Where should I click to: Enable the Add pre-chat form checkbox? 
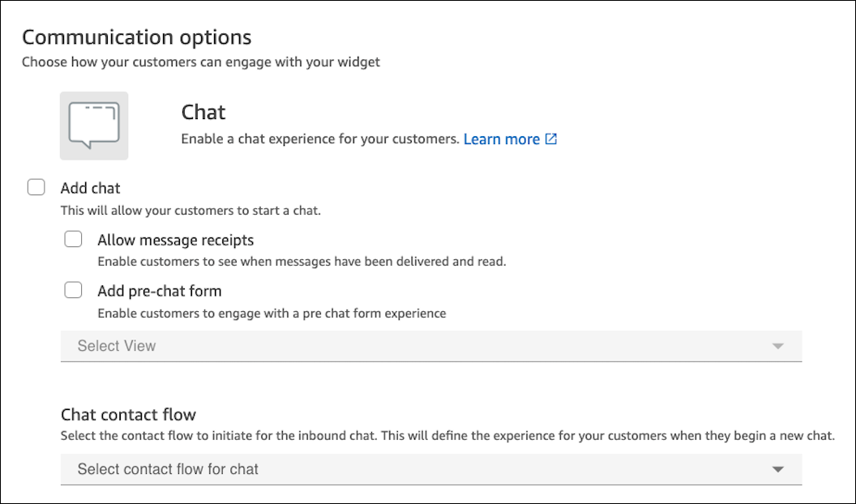click(x=73, y=289)
